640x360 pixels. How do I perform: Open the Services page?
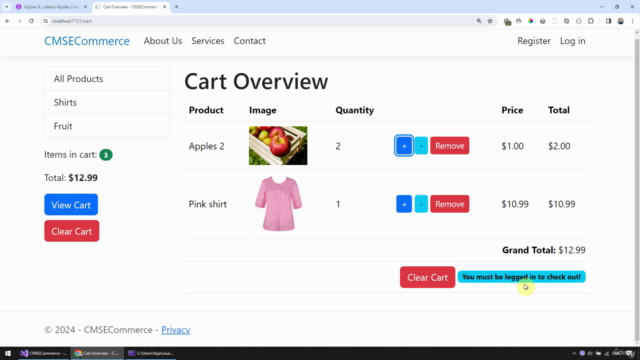208,41
